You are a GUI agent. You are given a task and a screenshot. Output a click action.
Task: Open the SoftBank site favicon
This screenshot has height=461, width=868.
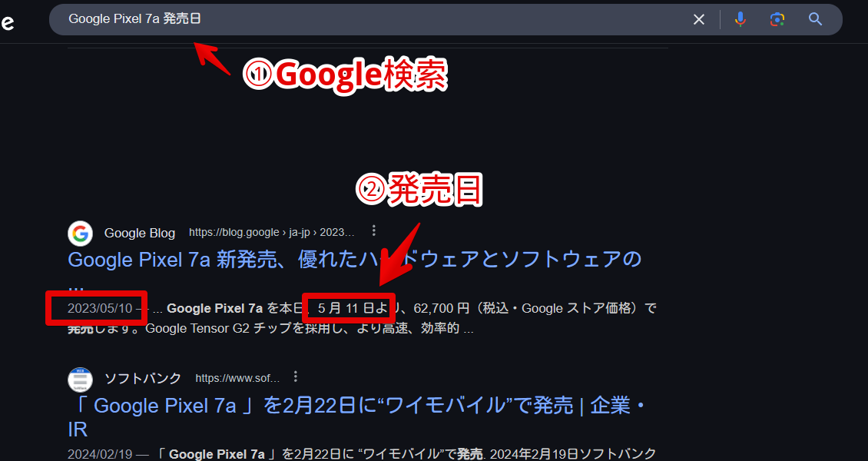(80, 379)
